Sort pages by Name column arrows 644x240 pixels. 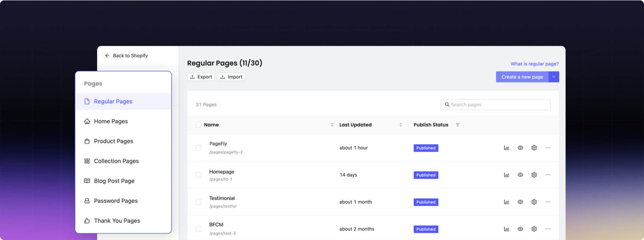[x=332, y=125]
